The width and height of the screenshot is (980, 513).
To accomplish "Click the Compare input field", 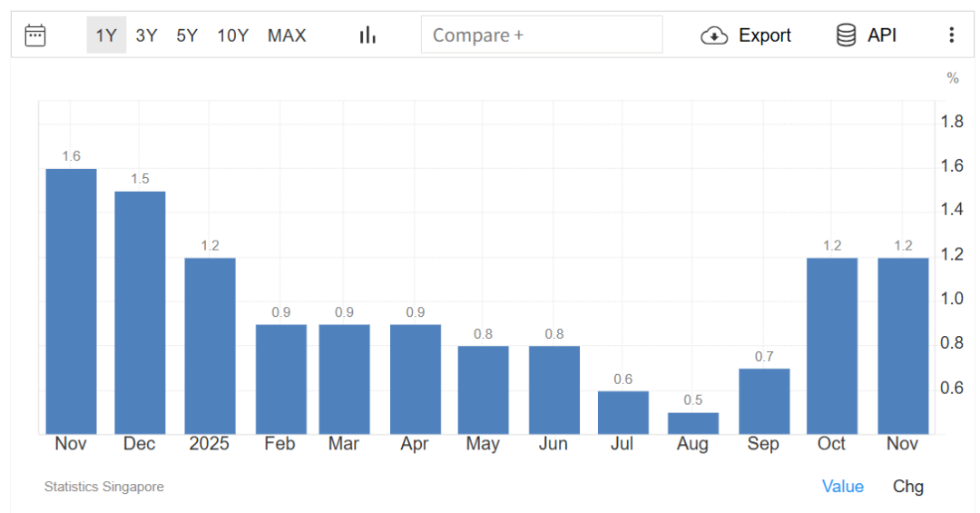I will pos(542,35).
